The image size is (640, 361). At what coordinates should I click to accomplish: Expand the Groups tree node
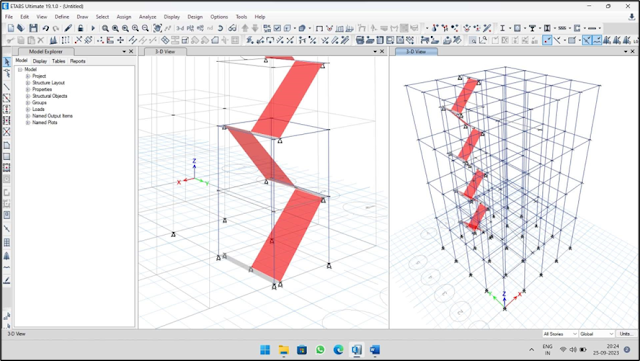[x=28, y=103]
